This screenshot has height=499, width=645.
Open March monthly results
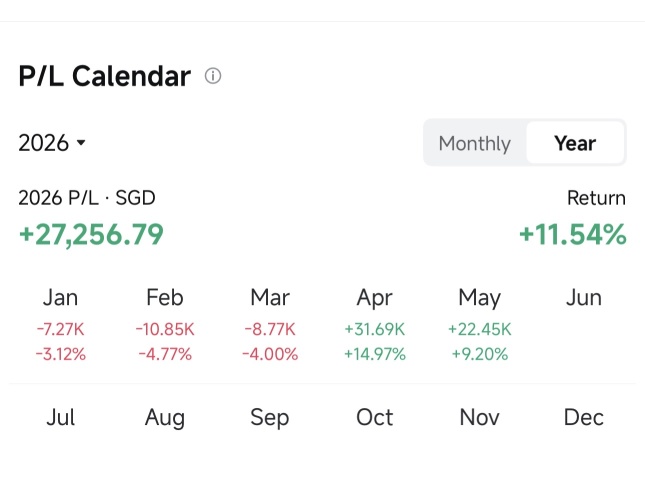point(270,325)
